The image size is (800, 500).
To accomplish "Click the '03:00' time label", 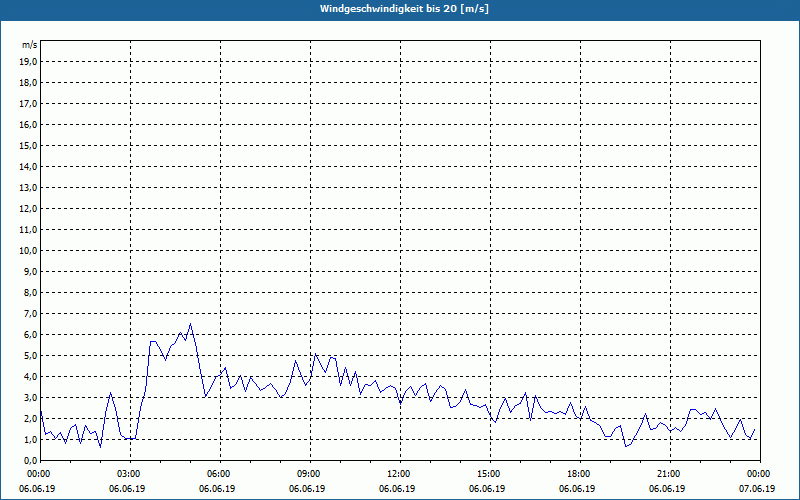I will point(131,474).
